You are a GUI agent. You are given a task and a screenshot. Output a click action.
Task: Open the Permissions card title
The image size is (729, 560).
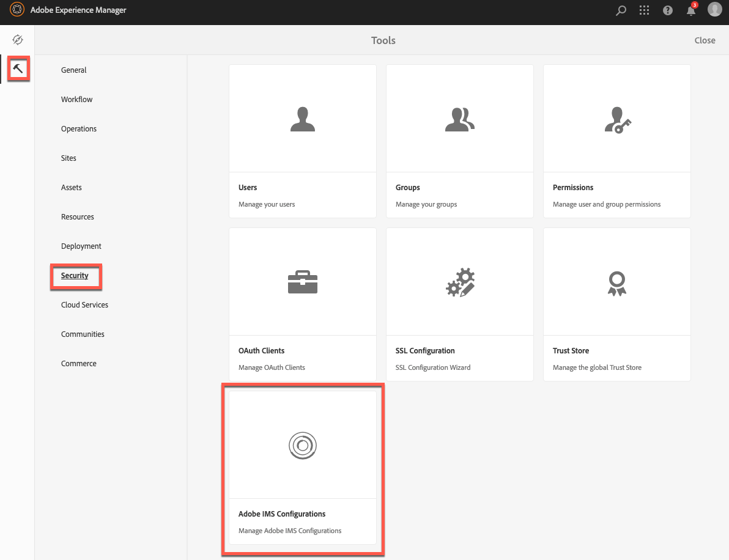click(573, 187)
